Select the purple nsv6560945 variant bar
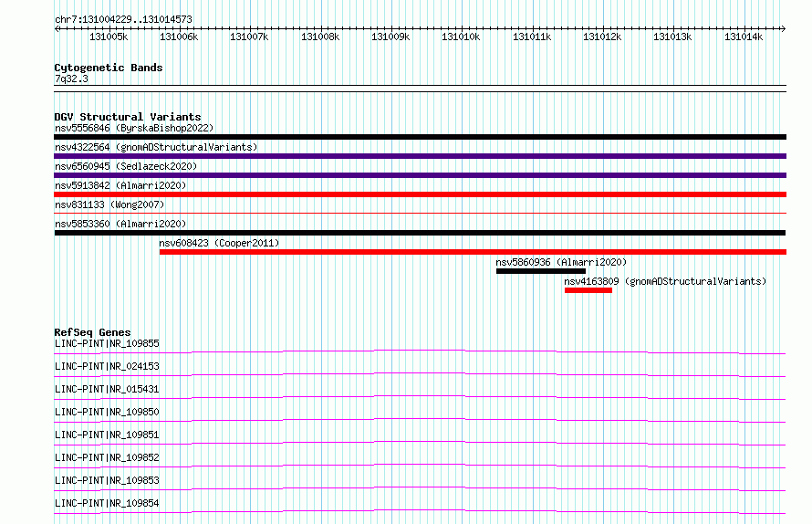Viewport: 812px width, 524px height. pos(420,175)
